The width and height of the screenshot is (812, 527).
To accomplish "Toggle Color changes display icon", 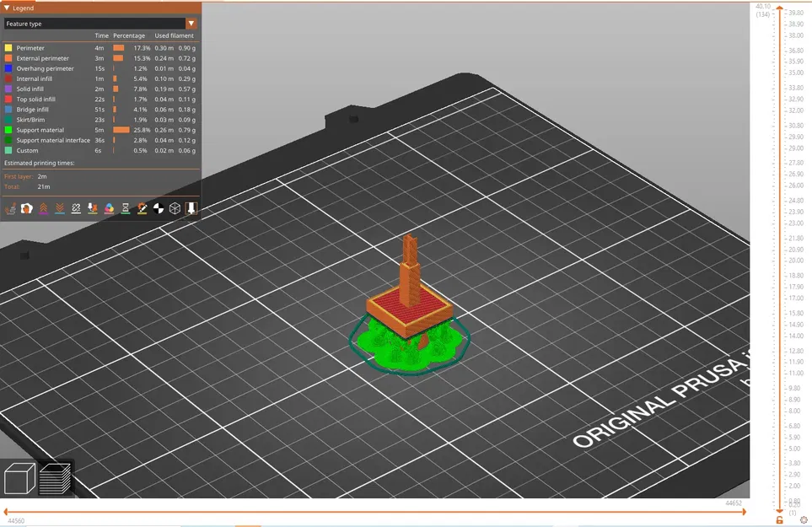I will [x=110, y=208].
